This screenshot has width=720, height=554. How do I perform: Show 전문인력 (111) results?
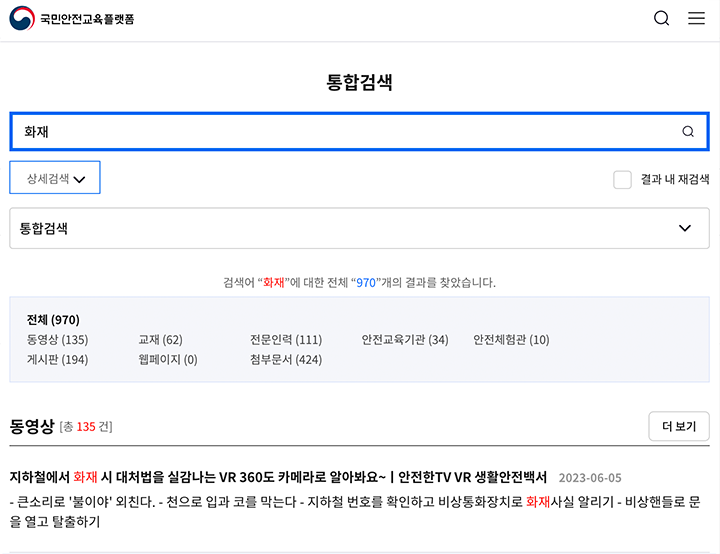[x=286, y=340]
